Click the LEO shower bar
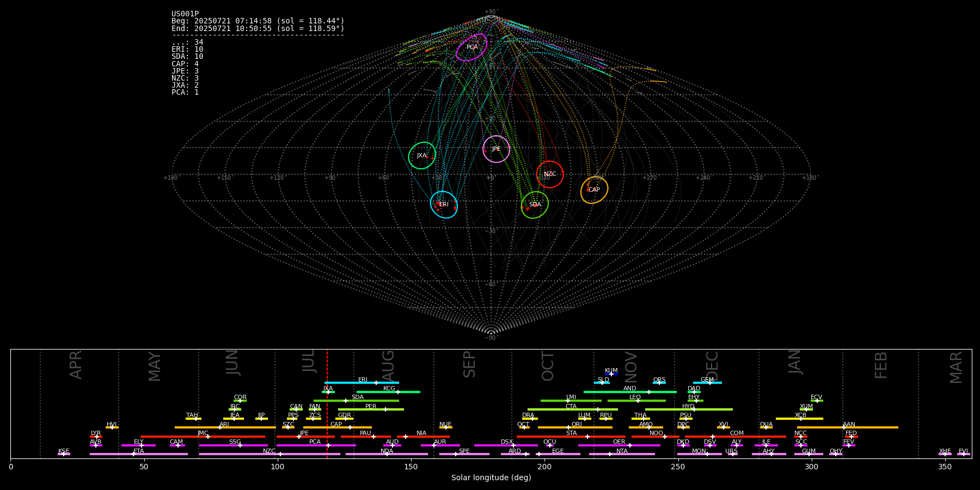This screenshot has height=490, width=980. click(x=636, y=401)
